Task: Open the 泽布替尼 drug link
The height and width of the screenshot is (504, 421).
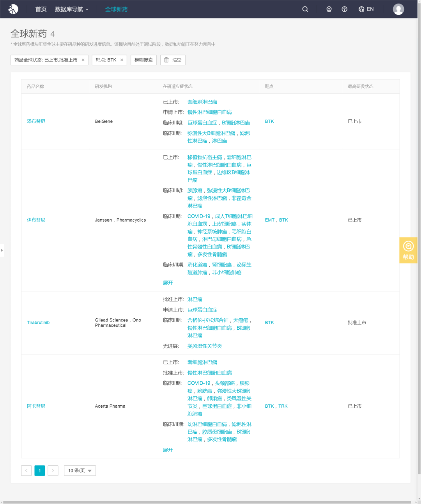Action: pyautogui.click(x=36, y=121)
